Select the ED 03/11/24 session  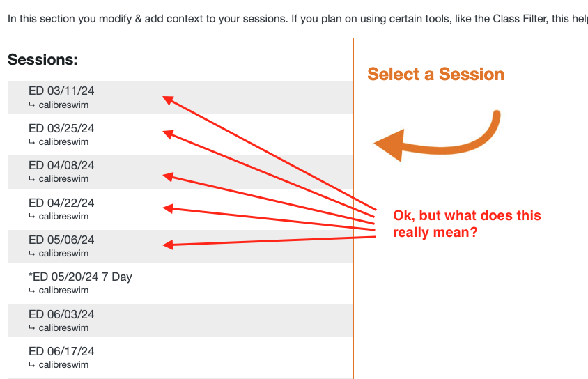tap(61, 91)
